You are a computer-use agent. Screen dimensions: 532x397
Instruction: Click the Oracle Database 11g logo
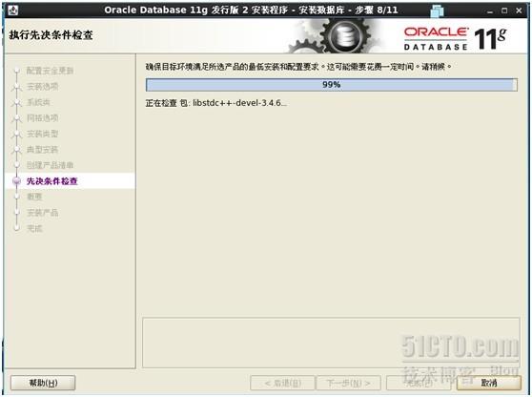tap(456, 39)
